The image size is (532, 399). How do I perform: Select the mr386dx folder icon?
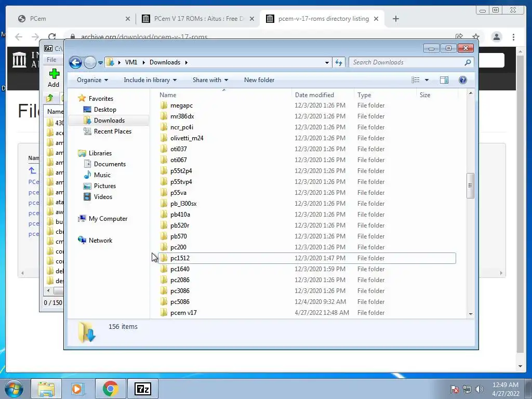point(164,116)
